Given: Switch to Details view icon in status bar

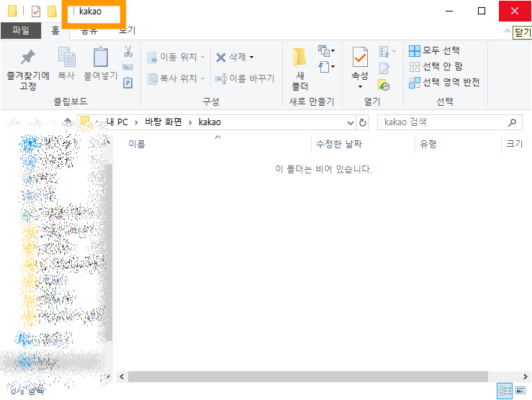Looking at the screenshot, I should pyautogui.click(x=505, y=391).
